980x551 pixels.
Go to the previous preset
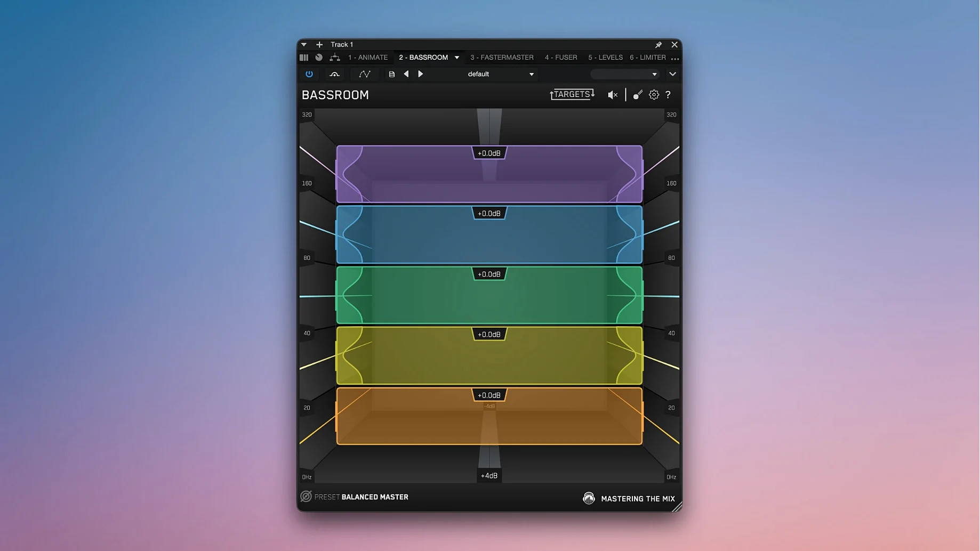pos(406,74)
